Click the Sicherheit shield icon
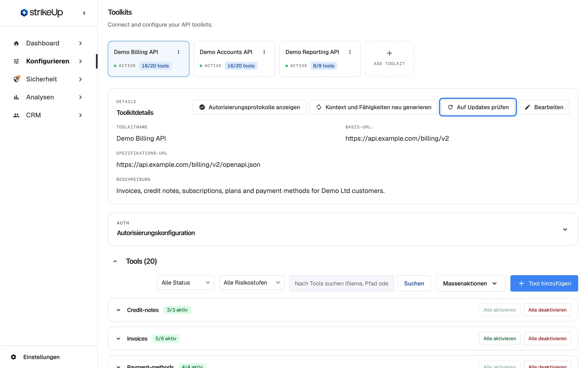This screenshot has width=588, height=368. point(16,79)
